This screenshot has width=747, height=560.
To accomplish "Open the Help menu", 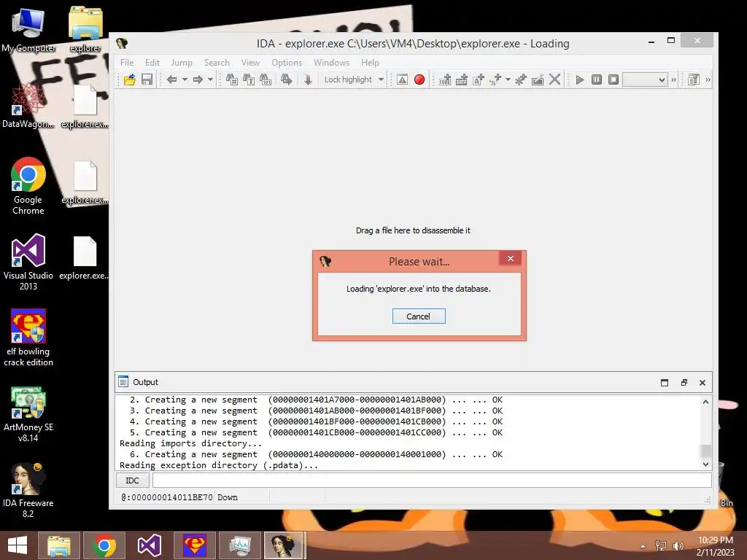I will point(370,63).
